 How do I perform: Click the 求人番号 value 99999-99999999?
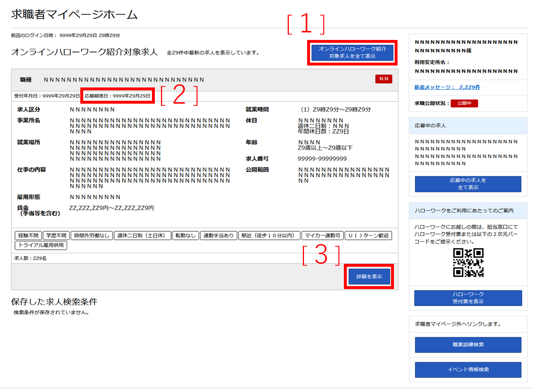(322, 159)
